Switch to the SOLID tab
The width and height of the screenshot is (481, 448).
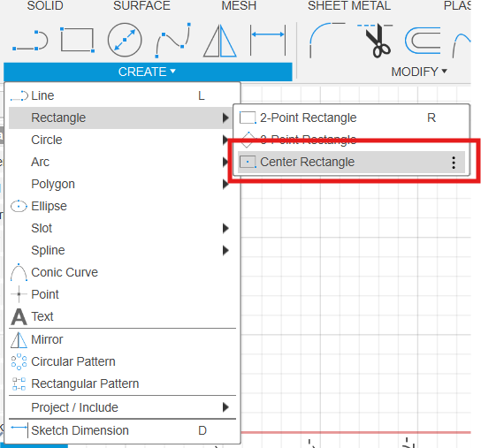click(x=45, y=6)
